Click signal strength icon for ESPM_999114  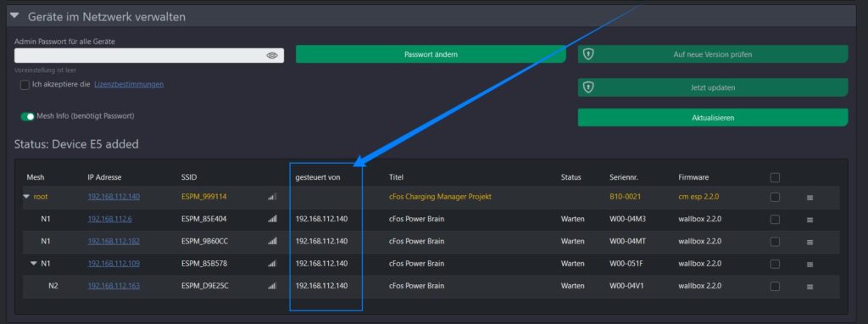[x=272, y=197]
